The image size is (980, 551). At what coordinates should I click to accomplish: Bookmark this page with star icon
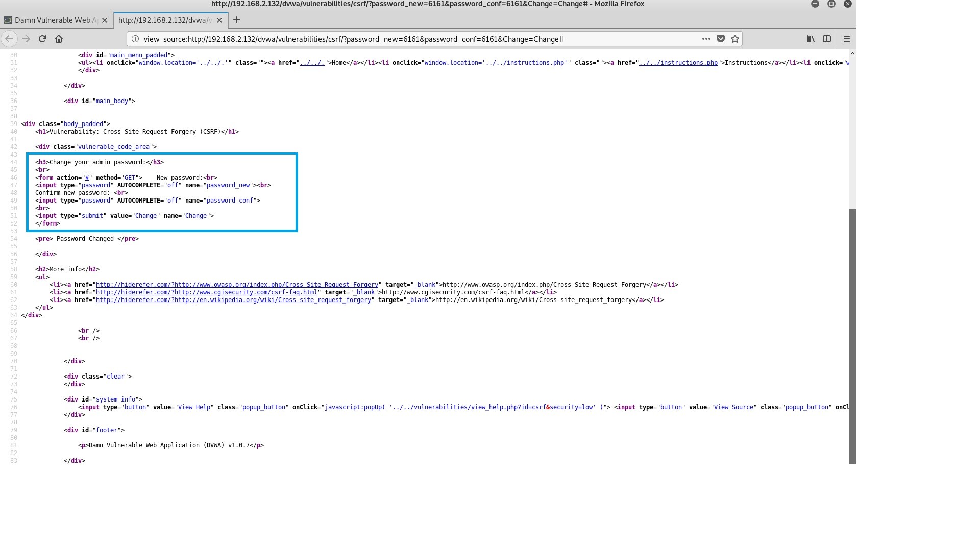[x=735, y=39]
